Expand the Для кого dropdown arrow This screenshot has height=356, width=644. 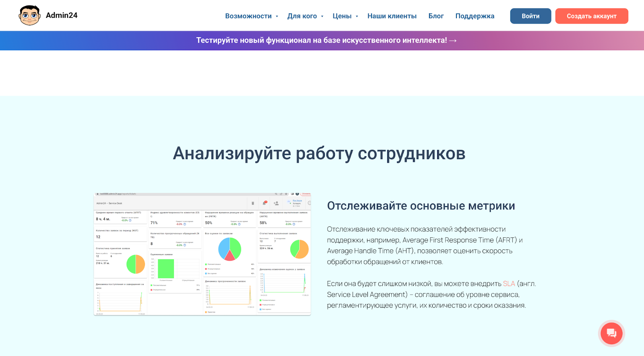coord(322,17)
